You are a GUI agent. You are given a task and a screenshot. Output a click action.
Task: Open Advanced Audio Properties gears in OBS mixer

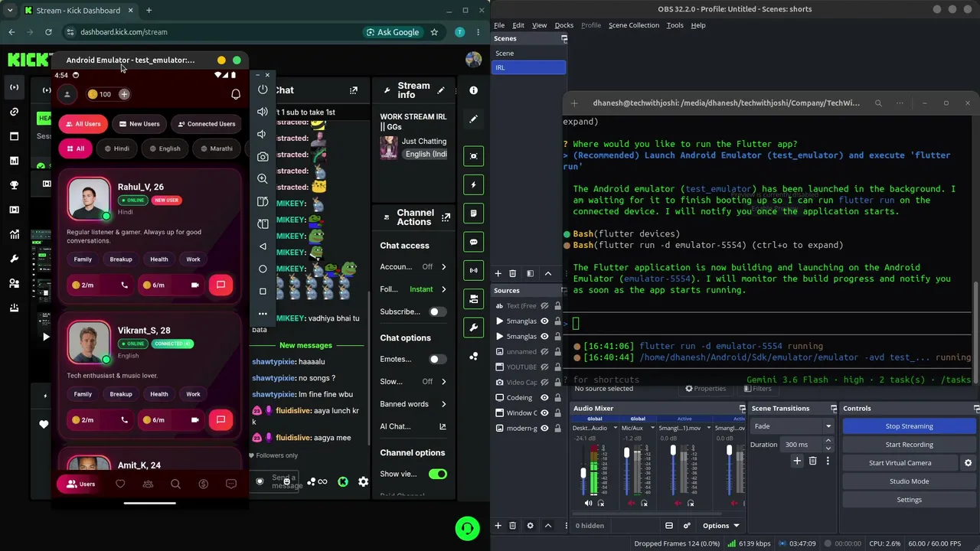pyautogui.click(x=687, y=526)
